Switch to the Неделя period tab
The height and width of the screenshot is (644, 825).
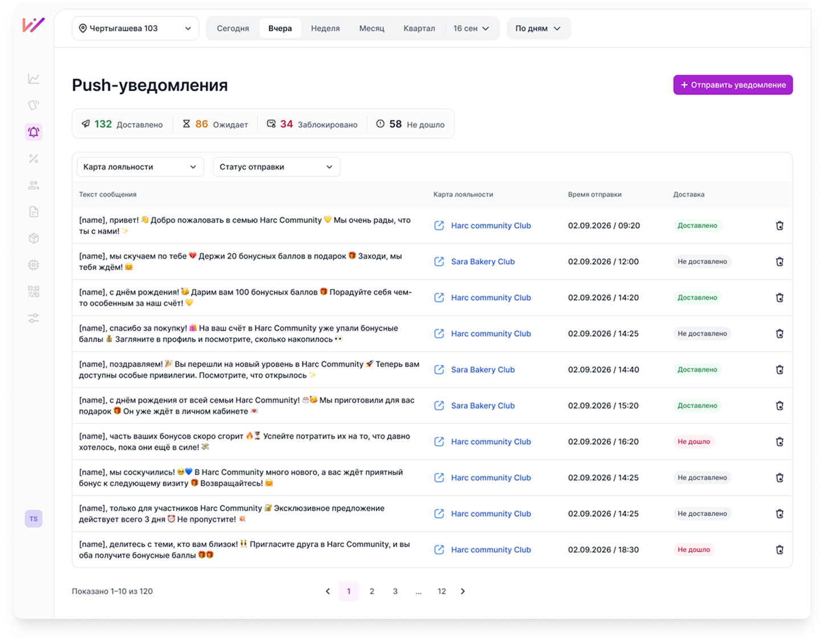(x=325, y=28)
